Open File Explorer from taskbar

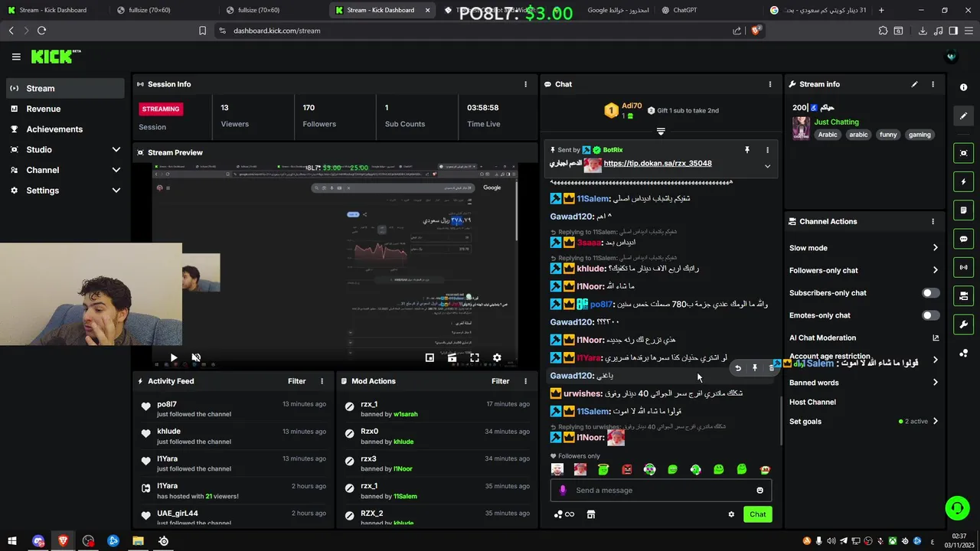pos(138,541)
